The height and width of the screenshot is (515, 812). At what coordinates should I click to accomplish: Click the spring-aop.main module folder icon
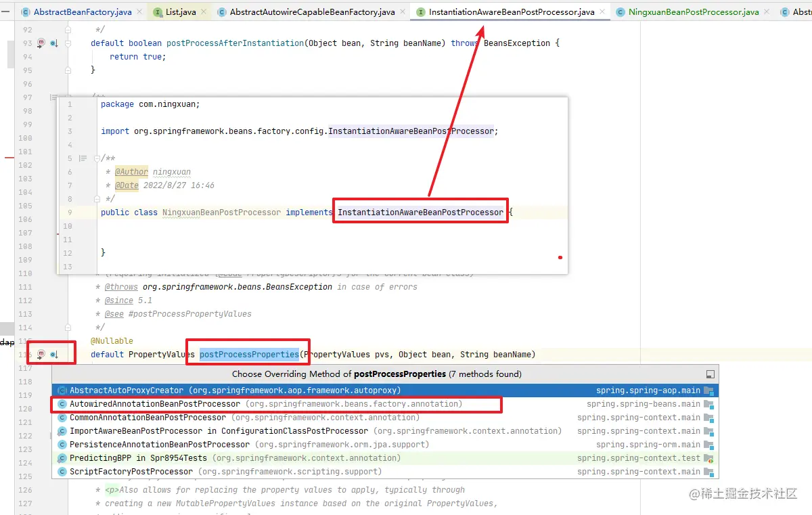(708, 390)
